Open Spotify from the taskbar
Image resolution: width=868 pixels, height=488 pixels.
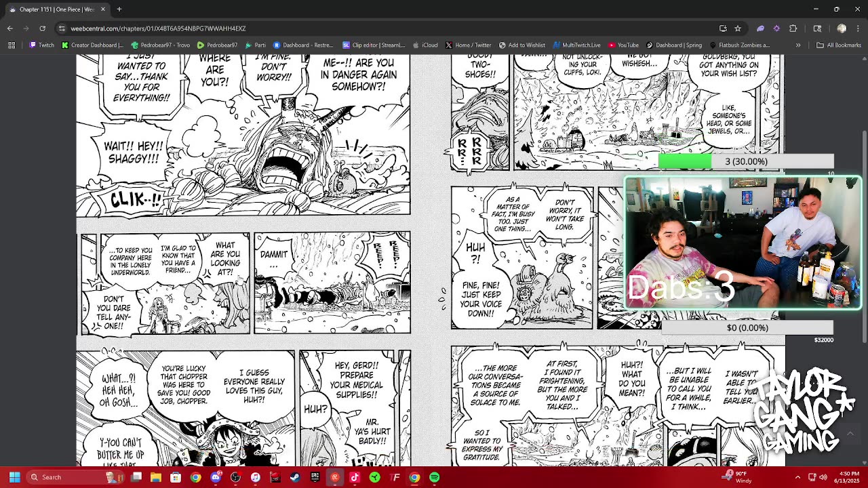[435, 477]
